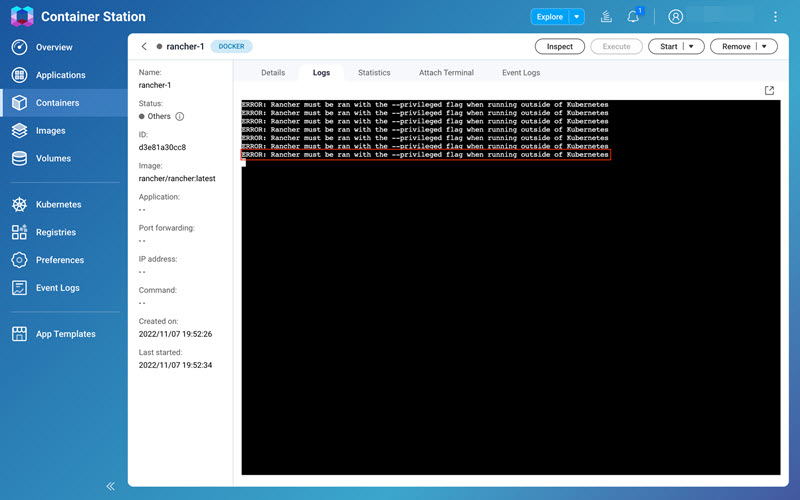Select the Logs tab
The width and height of the screenshot is (800, 500).
click(x=321, y=72)
